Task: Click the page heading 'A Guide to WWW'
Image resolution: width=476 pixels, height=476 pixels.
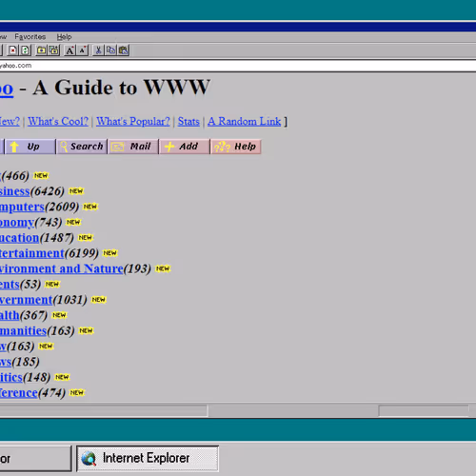Action: pyautogui.click(x=122, y=88)
